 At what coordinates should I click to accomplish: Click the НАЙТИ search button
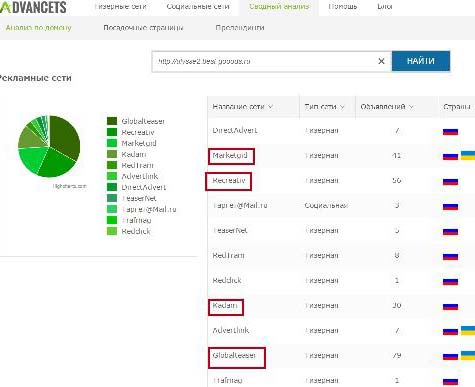tap(421, 61)
